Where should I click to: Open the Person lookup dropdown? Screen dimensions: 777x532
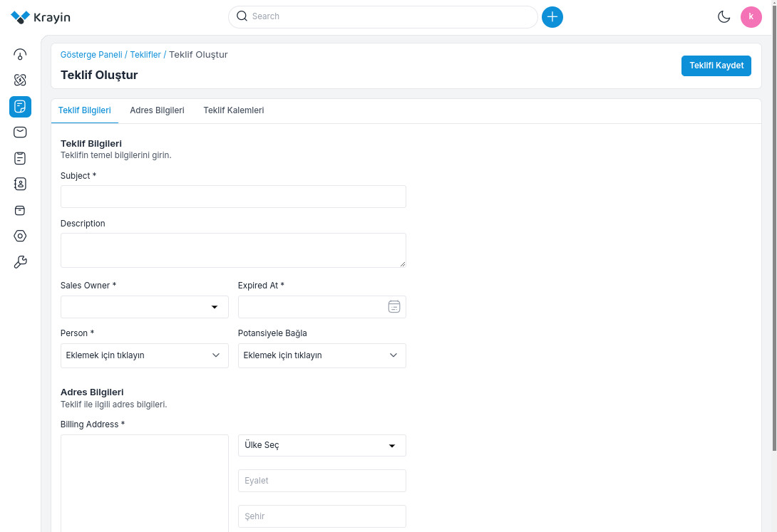pyautogui.click(x=144, y=355)
